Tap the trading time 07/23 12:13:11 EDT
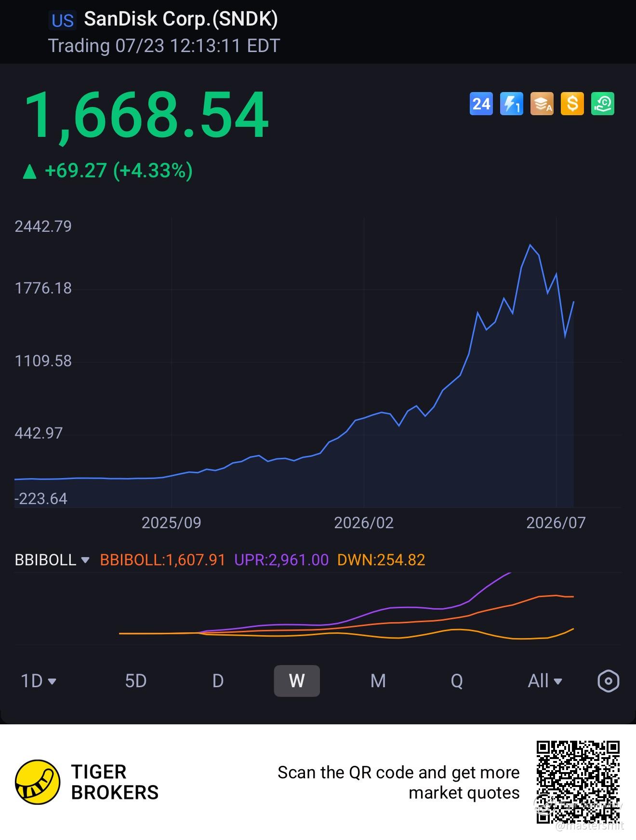The height and width of the screenshot is (840, 636). 198,46
